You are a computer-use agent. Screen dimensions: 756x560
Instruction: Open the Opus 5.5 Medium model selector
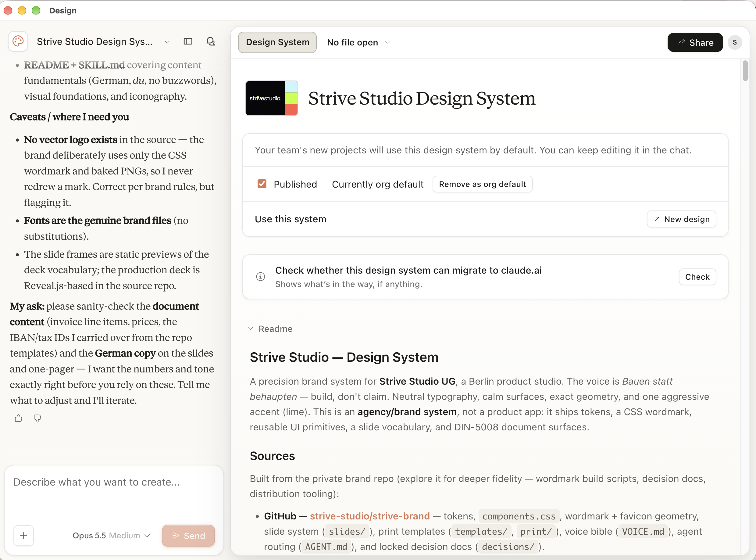[111, 536]
